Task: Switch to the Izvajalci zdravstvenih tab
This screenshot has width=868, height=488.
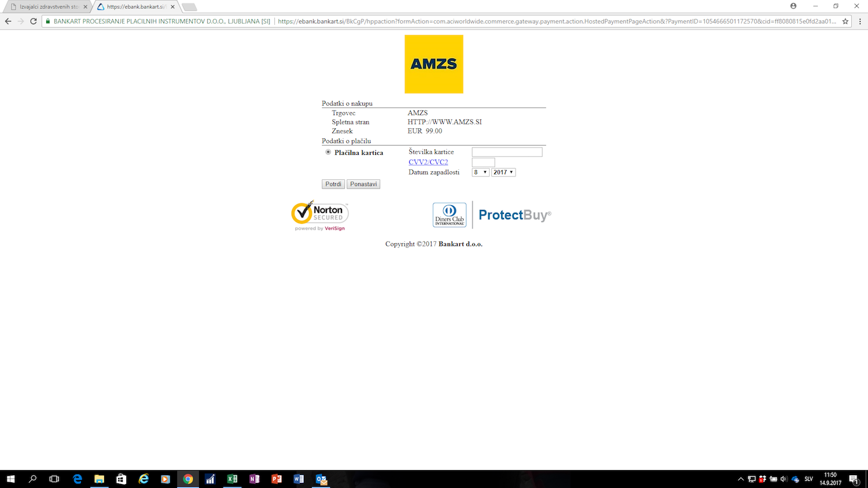Action: [49, 7]
